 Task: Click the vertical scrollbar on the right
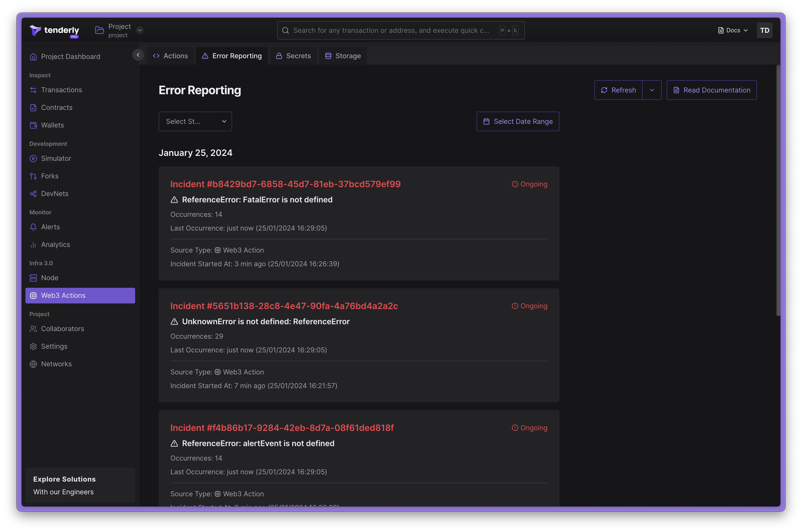[x=778, y=190]
